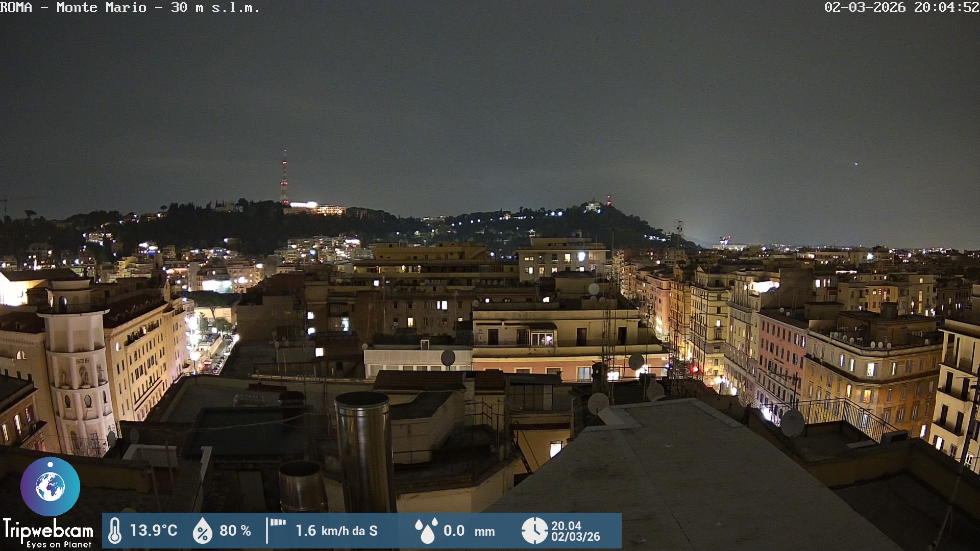Click the rainfall drops icon
This screenshot has width=980, height=551.
[426, 531]
